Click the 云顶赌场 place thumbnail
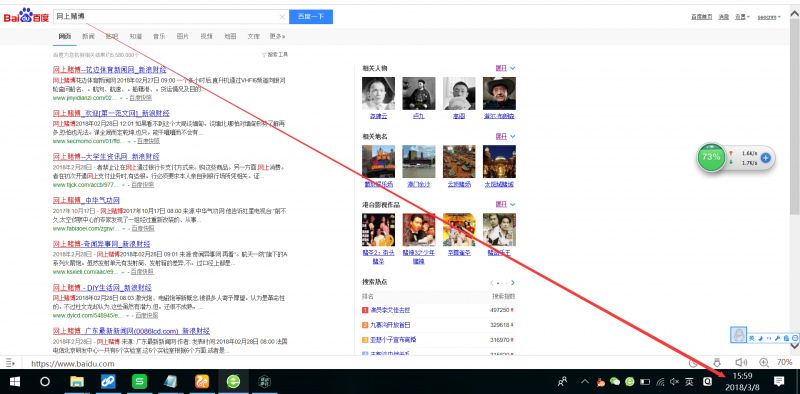This screenshot has height=394, width=800. [459, 161]
